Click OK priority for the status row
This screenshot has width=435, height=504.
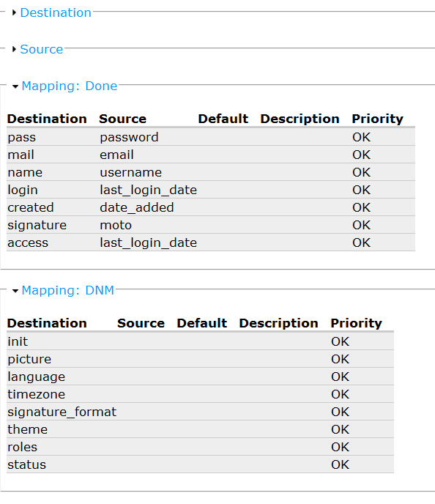point(341,464)
